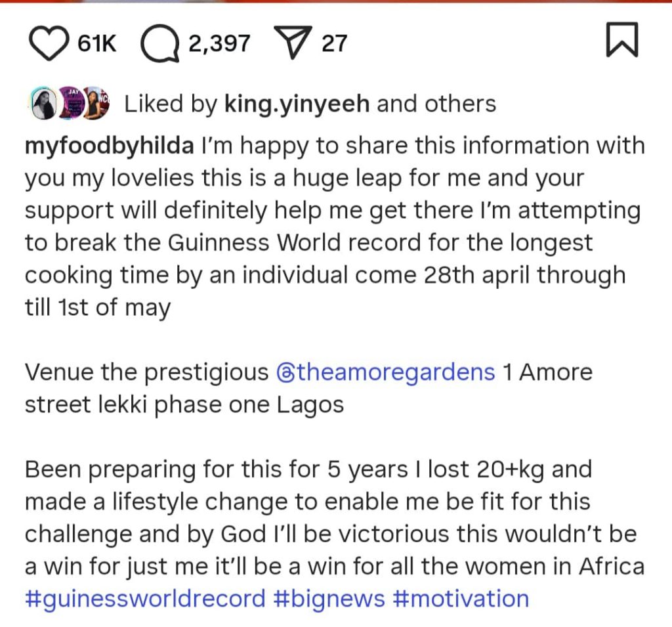Open the @theamoregardens mention
The image size is (672, 627).
point(382,372)
